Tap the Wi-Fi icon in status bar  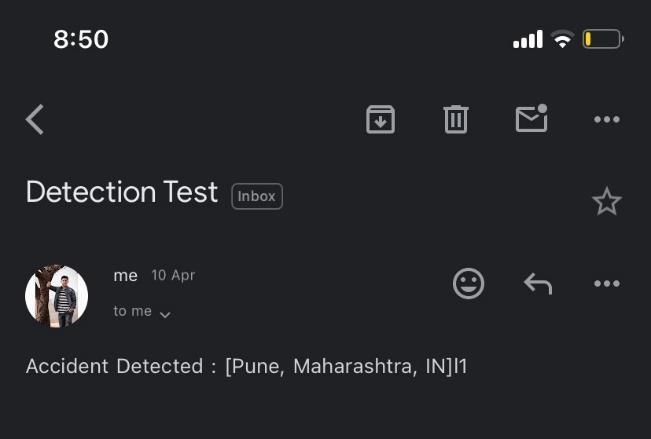point(562,40)
